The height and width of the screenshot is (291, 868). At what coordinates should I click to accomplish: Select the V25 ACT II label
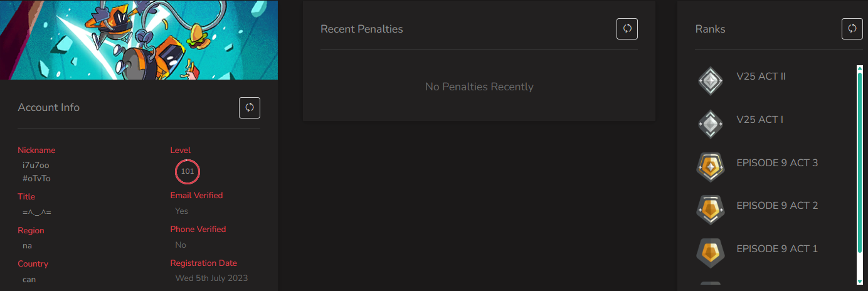pos(761,77)
